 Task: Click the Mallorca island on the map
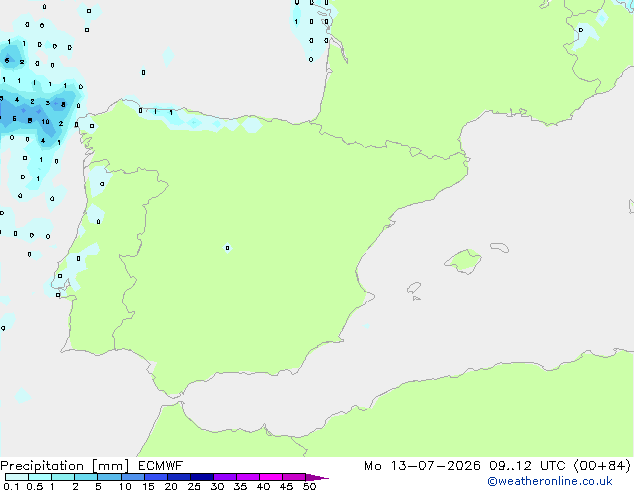click(x=463, y=262)
